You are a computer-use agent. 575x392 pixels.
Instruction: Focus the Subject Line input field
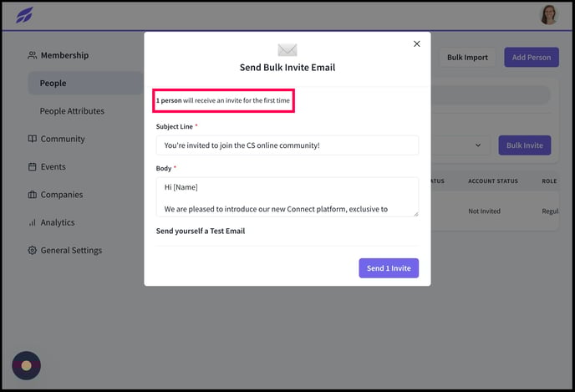coord(287,145)
